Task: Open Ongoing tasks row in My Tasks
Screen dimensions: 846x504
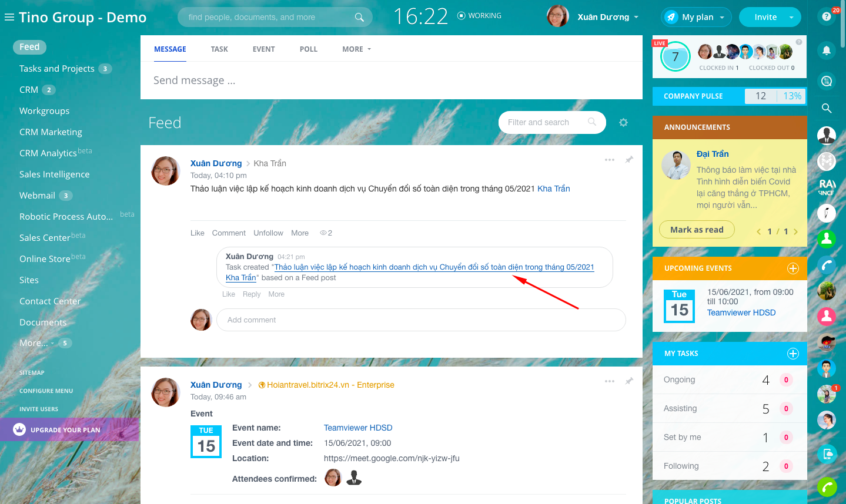Action: pyautogui.click(x=730, y=380)
